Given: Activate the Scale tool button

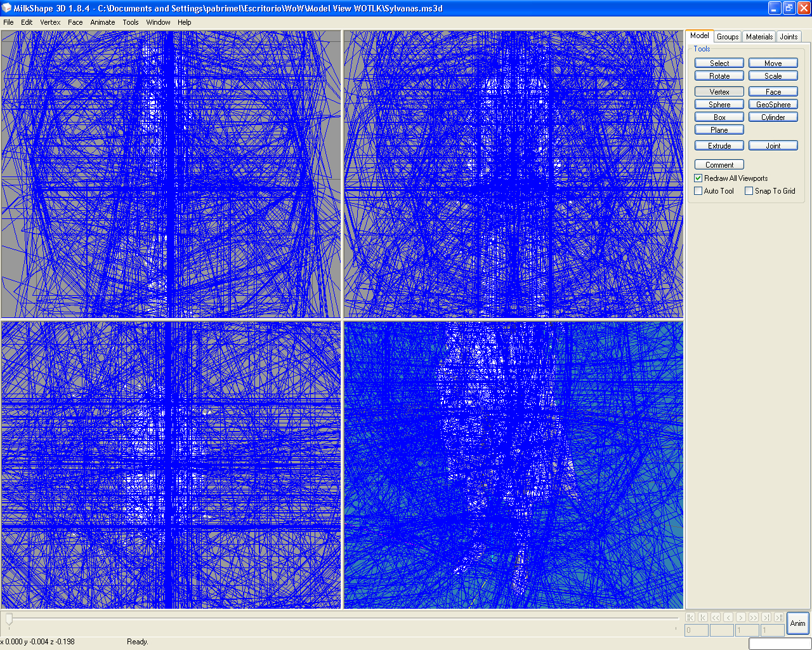Looking at the screenshot, I should pos(773,76).
